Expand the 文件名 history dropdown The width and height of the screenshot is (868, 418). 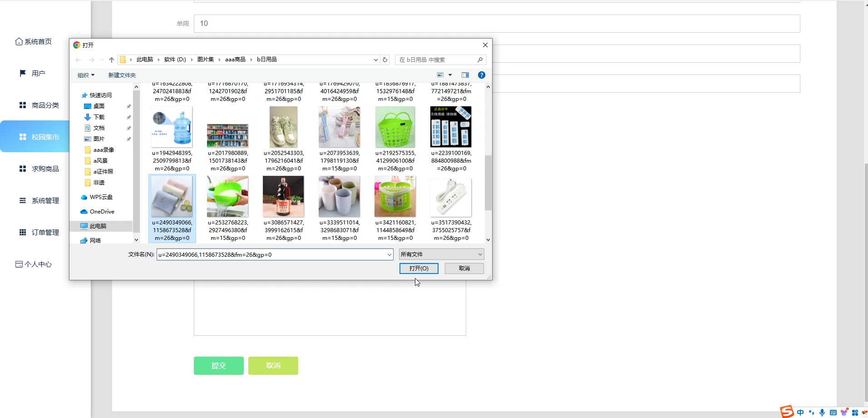389,255
